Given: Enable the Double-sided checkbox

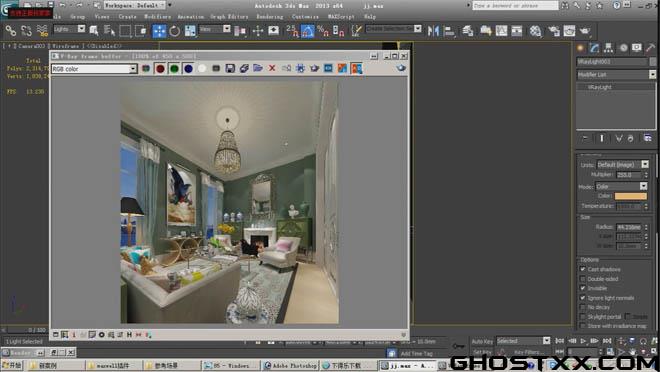Looking at the screenshot, I should click(583, 279).
